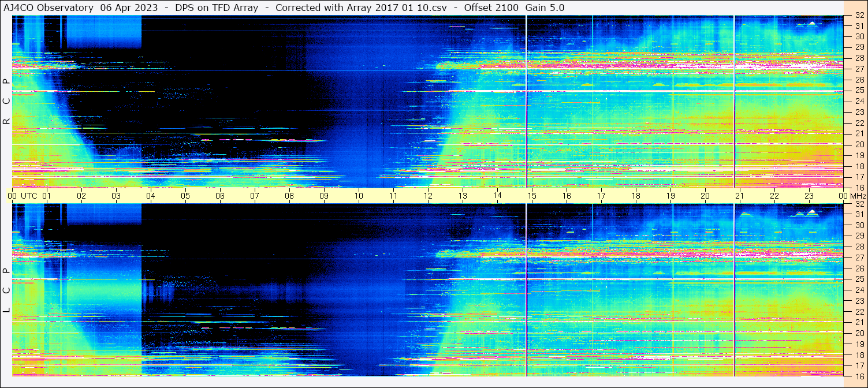Click the 06 hour mark on the time axis

tap(220, 196)
